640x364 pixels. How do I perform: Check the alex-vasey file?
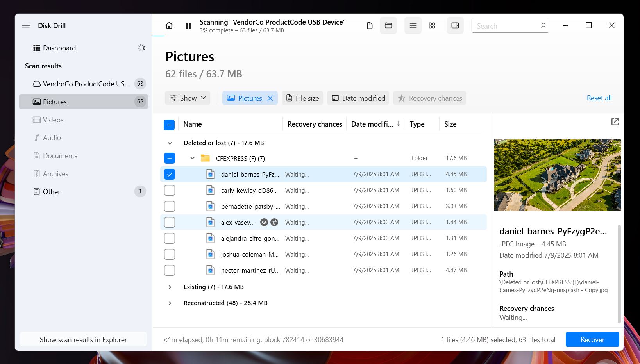click(x=170, y=222)
